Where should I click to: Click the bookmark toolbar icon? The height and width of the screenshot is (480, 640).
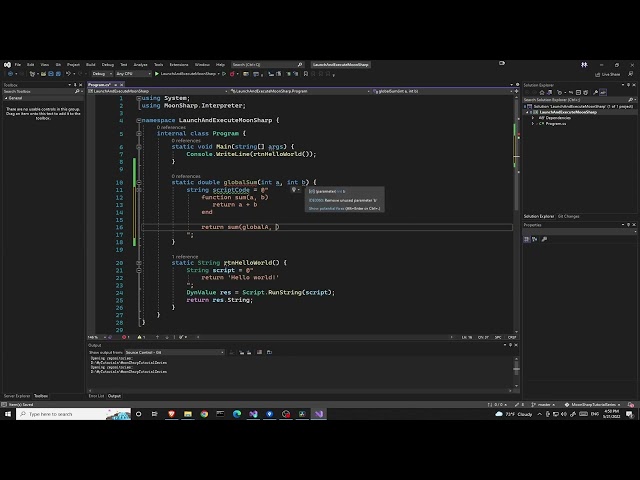306,74
